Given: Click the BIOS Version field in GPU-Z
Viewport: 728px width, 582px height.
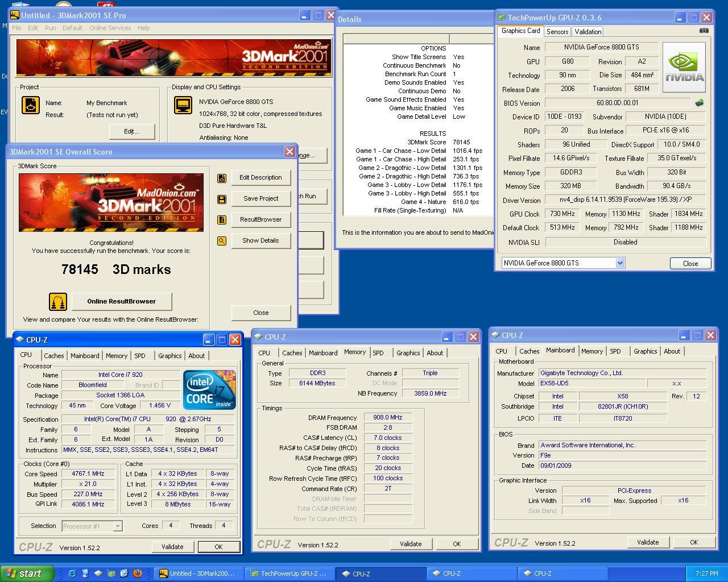Looking at the screenshot, I should 618,103.
